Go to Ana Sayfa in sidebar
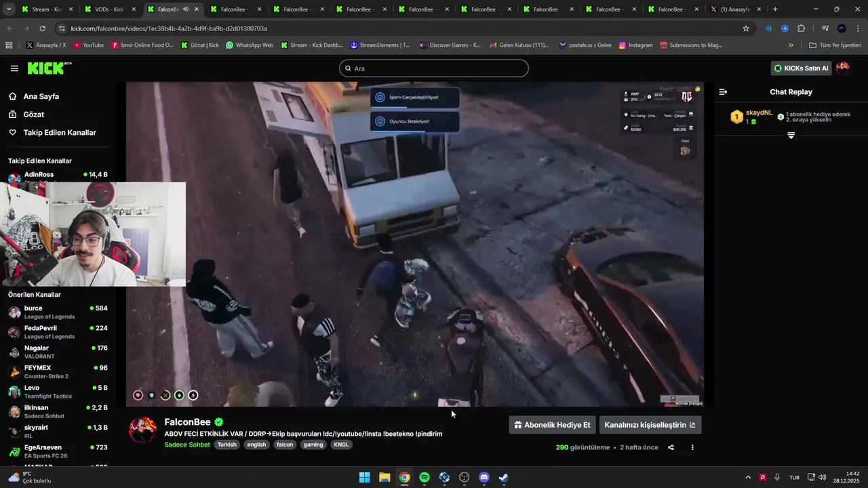The height and width of the screenshot is (488, 868). tap(41, 96)
